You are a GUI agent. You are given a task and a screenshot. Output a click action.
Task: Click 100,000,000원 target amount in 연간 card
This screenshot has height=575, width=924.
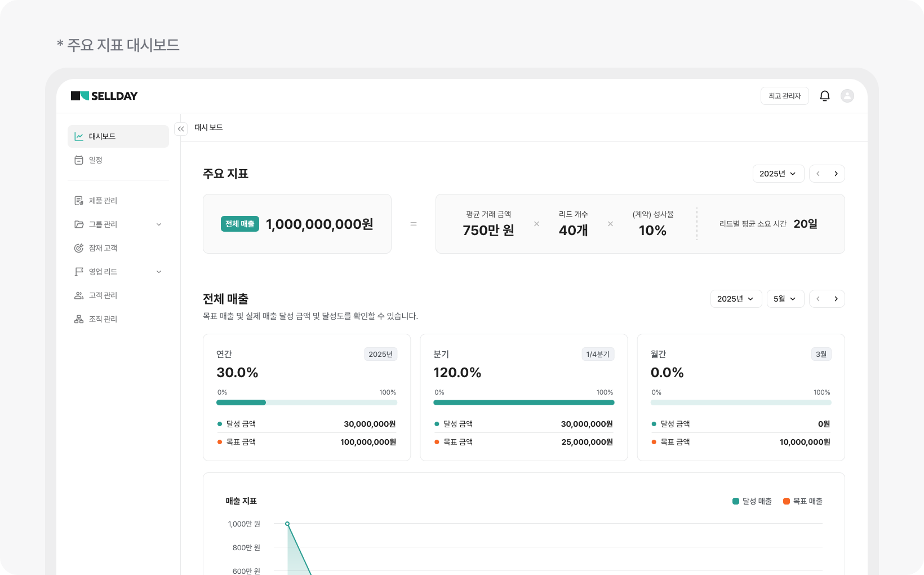pos(368,442)
